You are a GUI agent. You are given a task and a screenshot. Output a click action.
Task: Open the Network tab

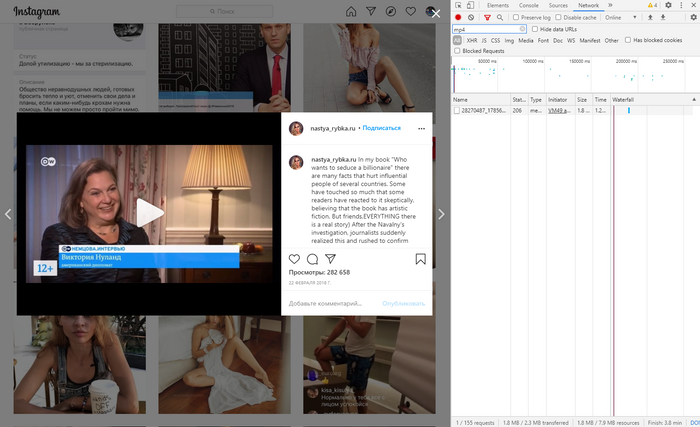(588, 5)
